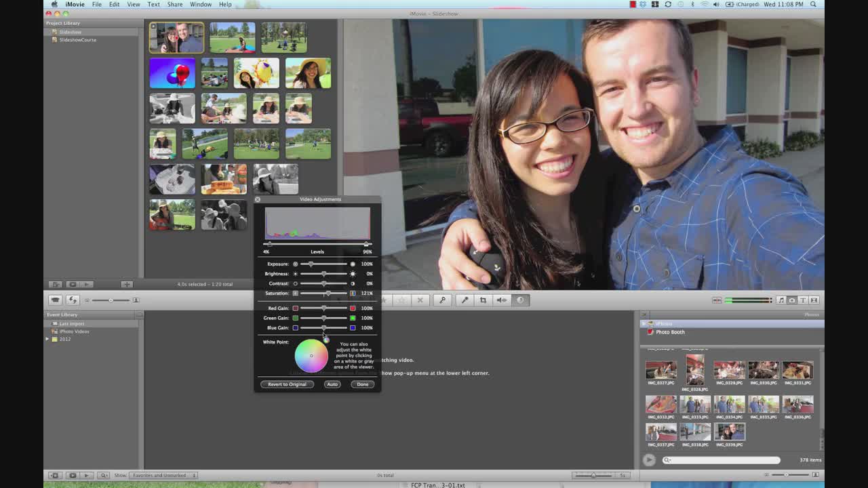Click the Blue Gain slider
This screenshot has width=868, height=488.
[323, 328]
